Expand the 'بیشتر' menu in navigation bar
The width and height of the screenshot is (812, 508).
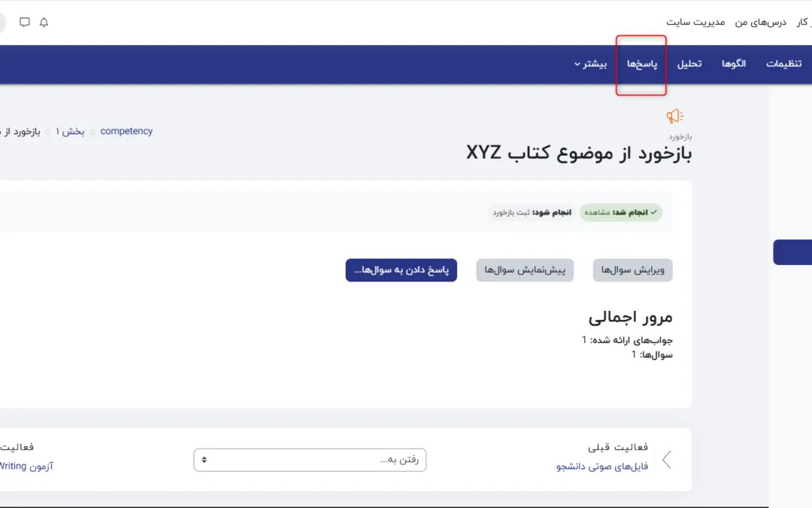[590, 64]
